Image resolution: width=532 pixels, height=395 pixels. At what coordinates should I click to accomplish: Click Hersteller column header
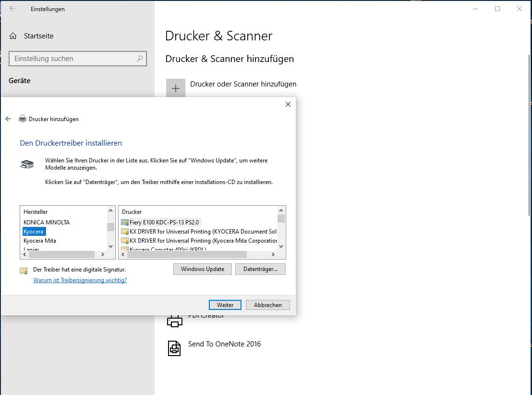pyautogui.click(x=36, y=212)
